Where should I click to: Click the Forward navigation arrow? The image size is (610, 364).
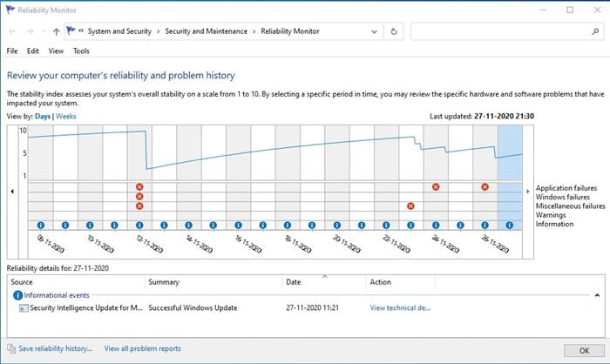(x=30, y=31)
